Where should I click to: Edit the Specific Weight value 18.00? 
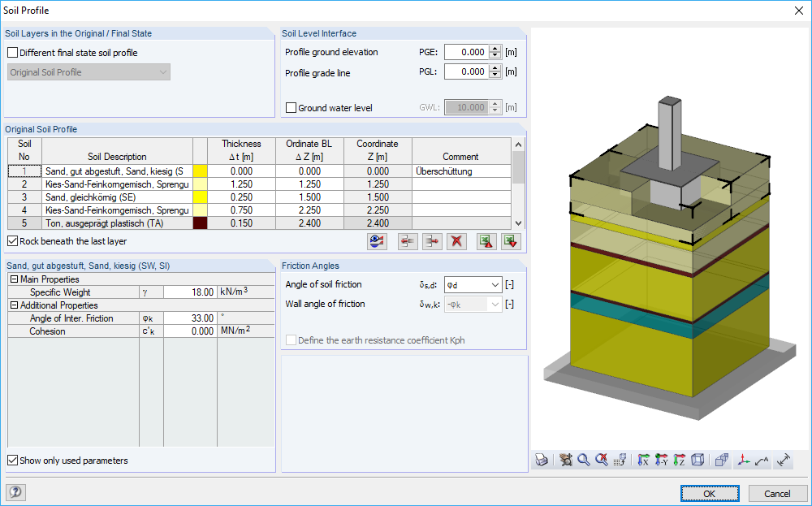[190, 292]
